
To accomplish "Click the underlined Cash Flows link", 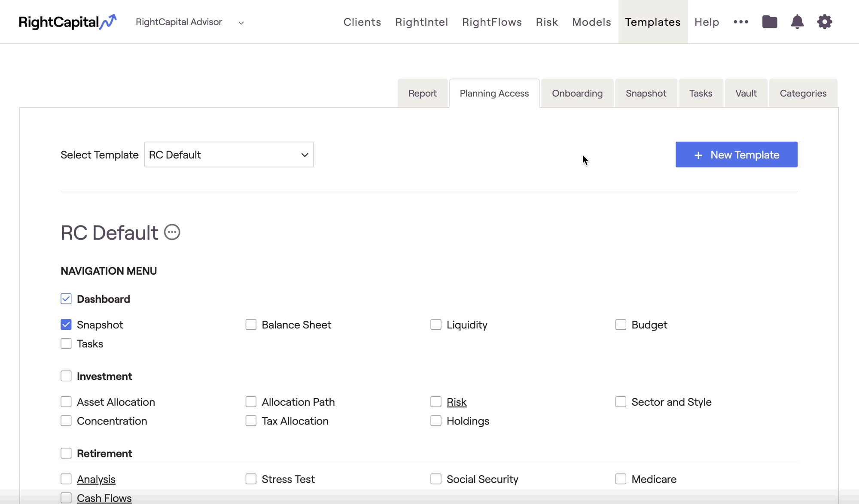I will tap(104, 498).
